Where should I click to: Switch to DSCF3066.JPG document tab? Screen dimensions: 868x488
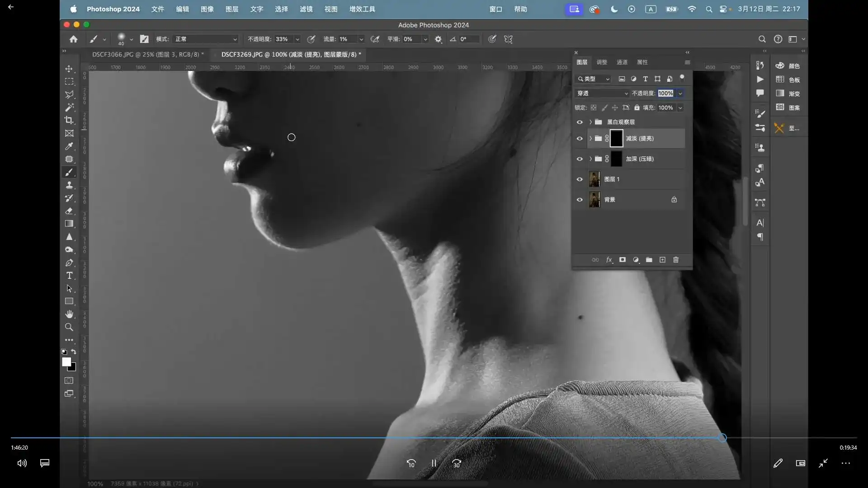tap(145, 54)
